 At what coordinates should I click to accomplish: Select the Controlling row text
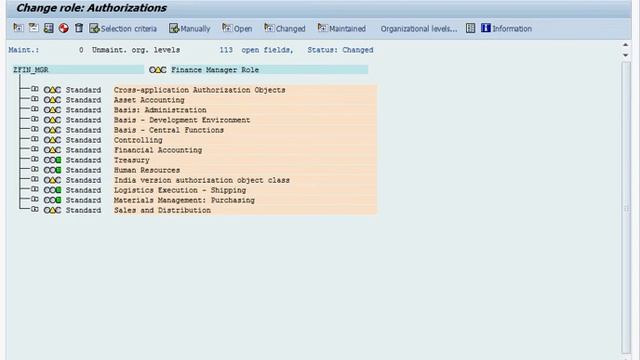tap(138, 140)
